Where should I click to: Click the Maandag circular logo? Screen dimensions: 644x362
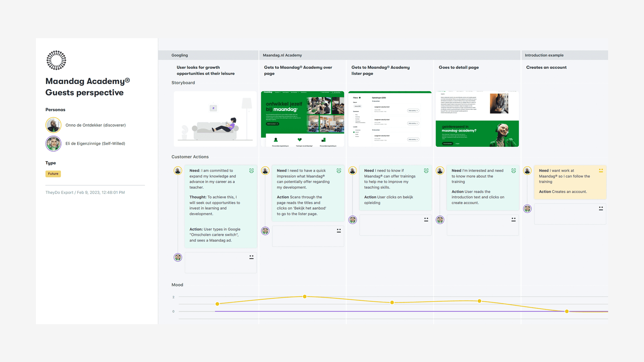pyautogui.click(x=56, y=60)
